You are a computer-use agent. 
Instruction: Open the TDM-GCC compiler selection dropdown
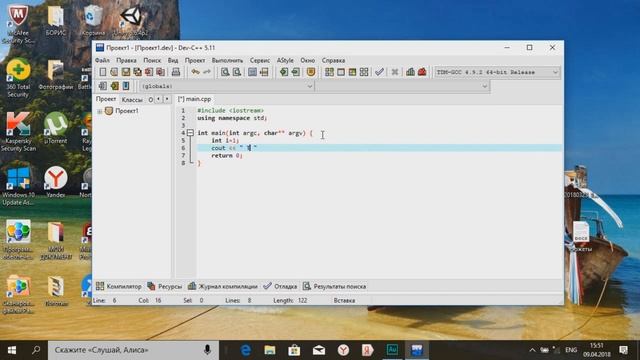(x=497, y=72)
